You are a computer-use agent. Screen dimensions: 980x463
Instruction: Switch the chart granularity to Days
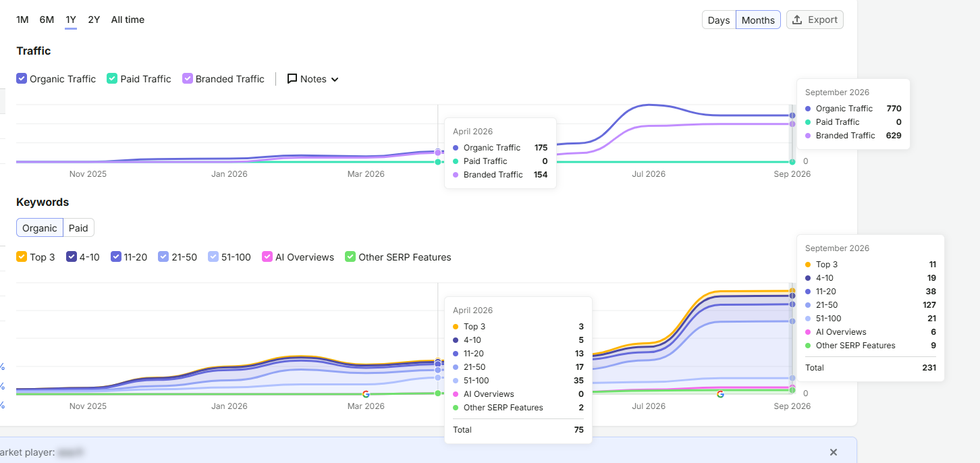[719, 20]
